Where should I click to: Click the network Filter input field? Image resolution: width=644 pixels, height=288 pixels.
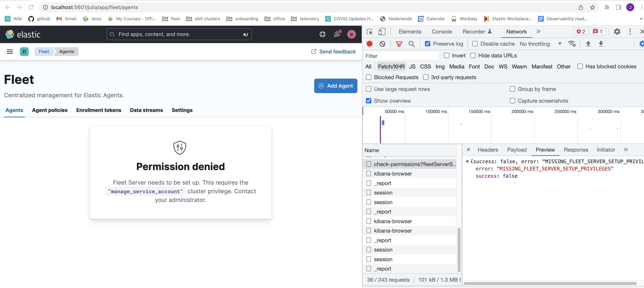pyautogui.click(x=401, y=56)
